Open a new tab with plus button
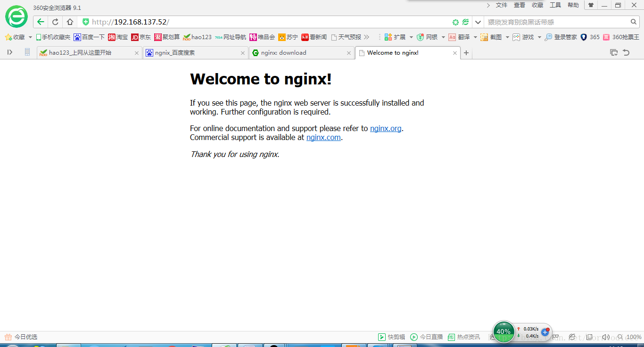Image resolution: width=644 pixels, height=347 pixels. [466, 53]
